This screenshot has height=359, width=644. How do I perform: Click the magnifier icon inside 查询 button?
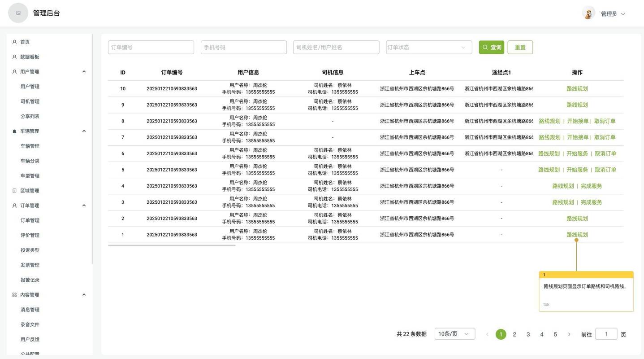(485, 47)
